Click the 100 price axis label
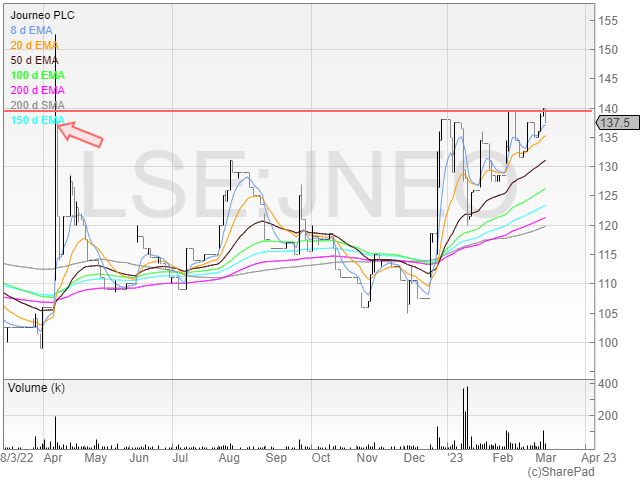The height and width of the screenshot is (480, 640). click(x=608, y=342)
